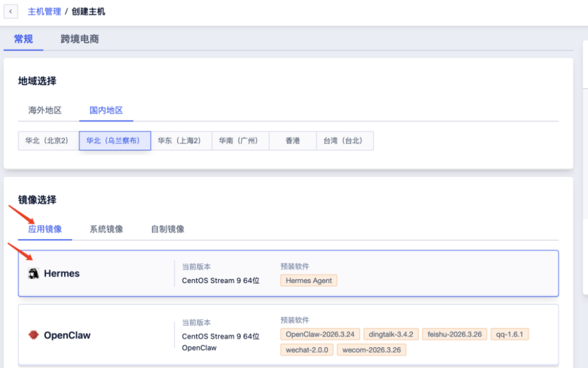Click the back arrow button
The height and width of the screenshot is (368, 588).
(x=10, y=11)
